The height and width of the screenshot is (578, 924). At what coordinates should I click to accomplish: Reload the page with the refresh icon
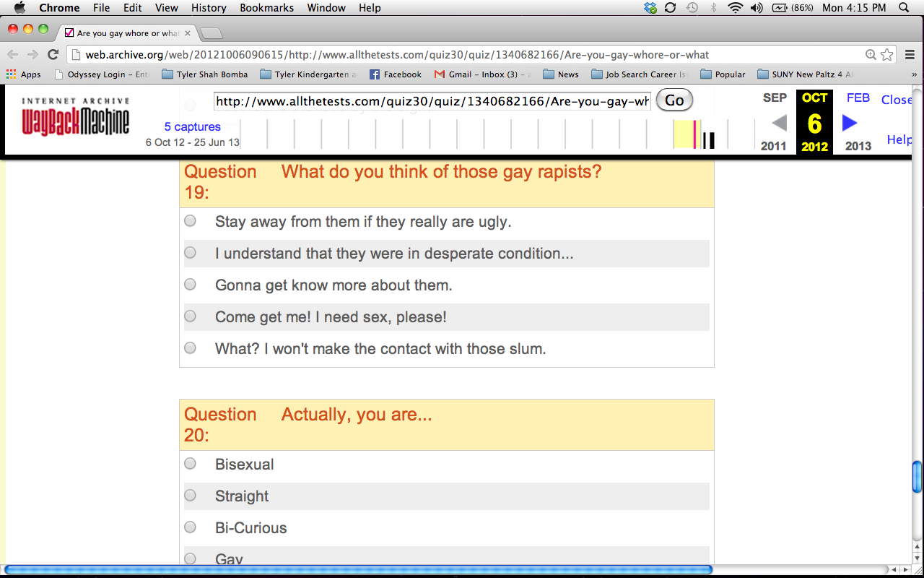(53, 54)
